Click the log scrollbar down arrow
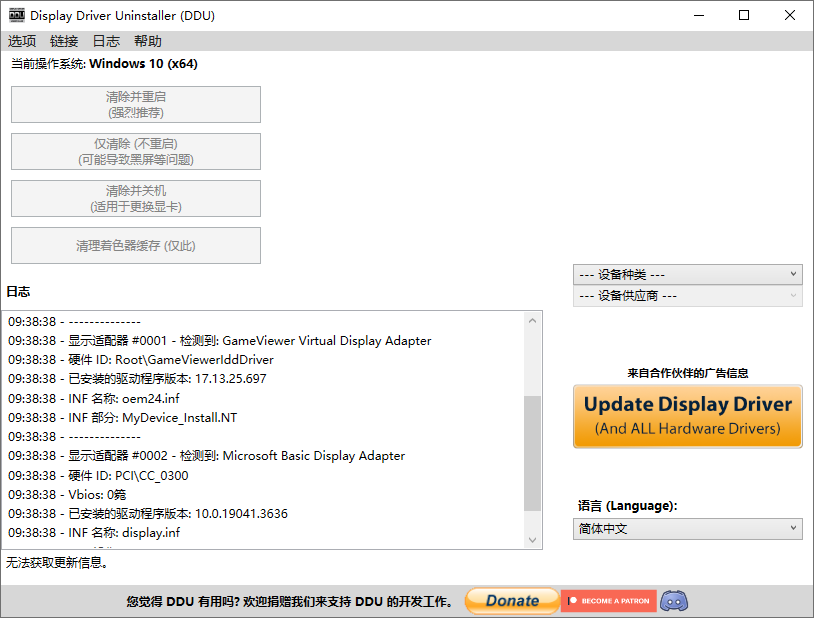814x618 pixels. [x=532, y=539]
